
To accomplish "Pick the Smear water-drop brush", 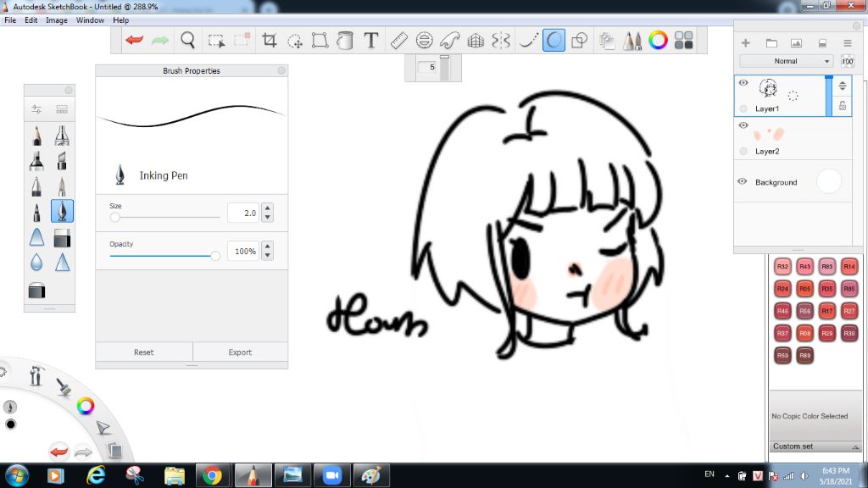I will pyautogui.click(x=36, y=263).
